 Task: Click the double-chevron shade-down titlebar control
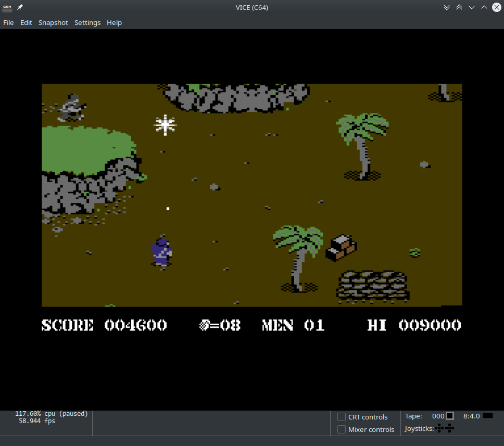(x=447, y=7)
